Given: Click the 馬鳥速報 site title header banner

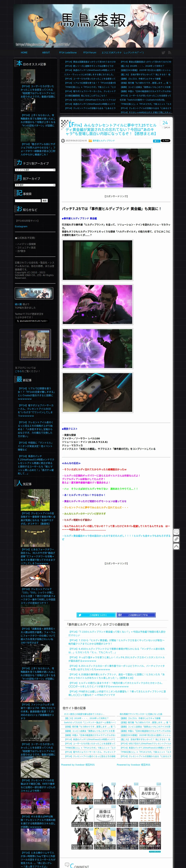Looking at the screenshot, I should click(x=93, y=26).
